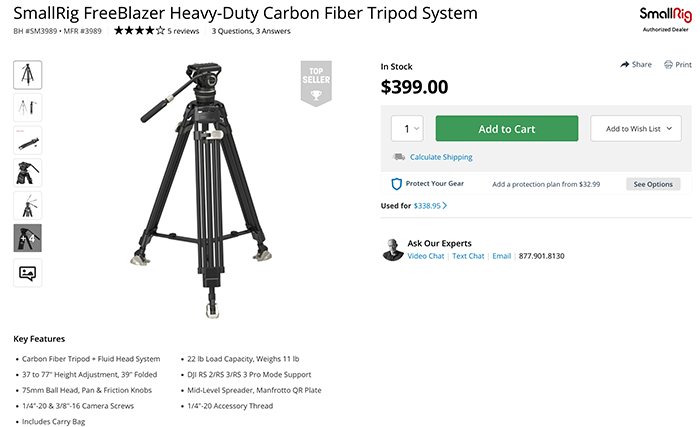Open the Text Chat link
The height and width of the screenshot is (427, 700).
click(468, 256)
